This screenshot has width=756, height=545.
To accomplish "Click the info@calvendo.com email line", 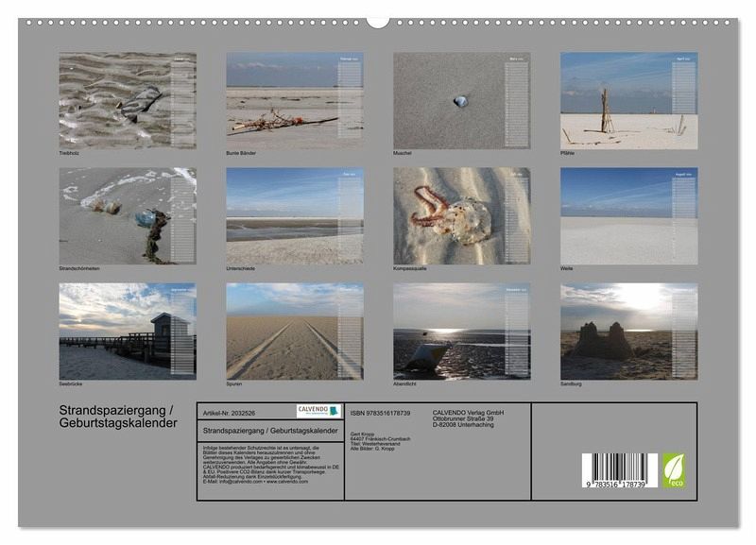I will (x=255, y=482).
